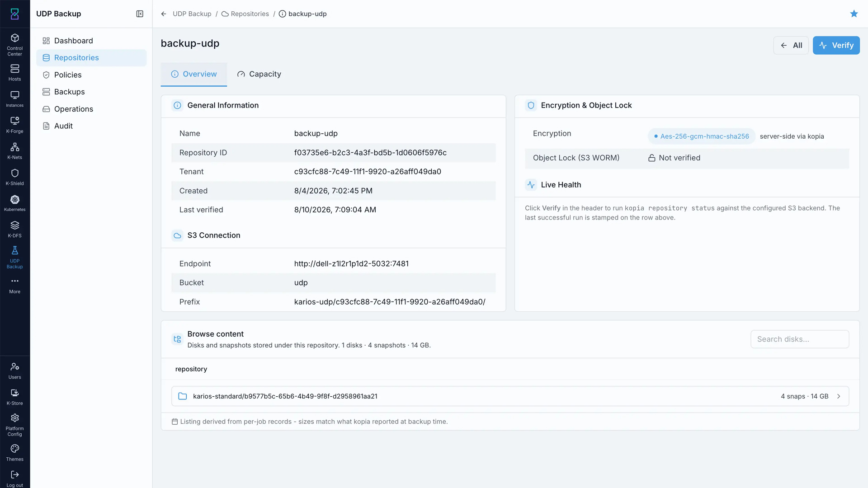Screen dimensions: 868x488
Task: Click Not verified Object Lock status
Action: [679, 158]
